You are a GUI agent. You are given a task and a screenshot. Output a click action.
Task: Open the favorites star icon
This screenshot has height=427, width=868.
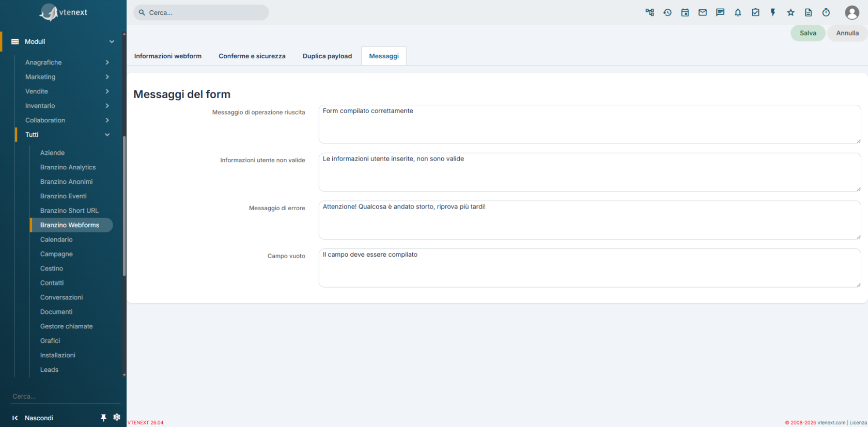pyautogui.click(x=791, y=12)
